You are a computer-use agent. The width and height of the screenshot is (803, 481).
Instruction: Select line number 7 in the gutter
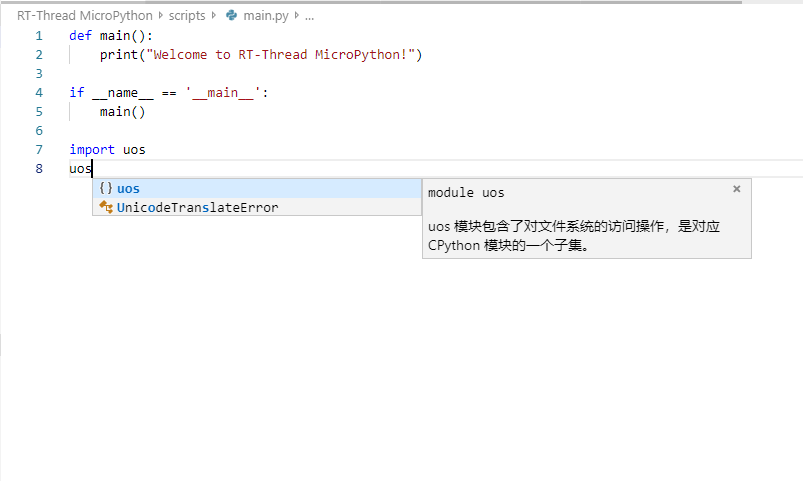[x=39, y=149]
